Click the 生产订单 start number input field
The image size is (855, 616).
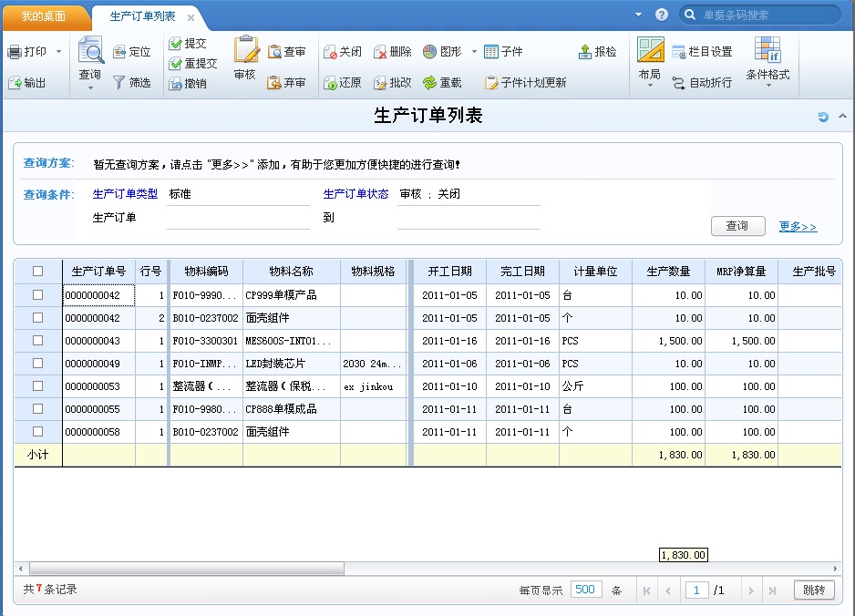point(238,219)
